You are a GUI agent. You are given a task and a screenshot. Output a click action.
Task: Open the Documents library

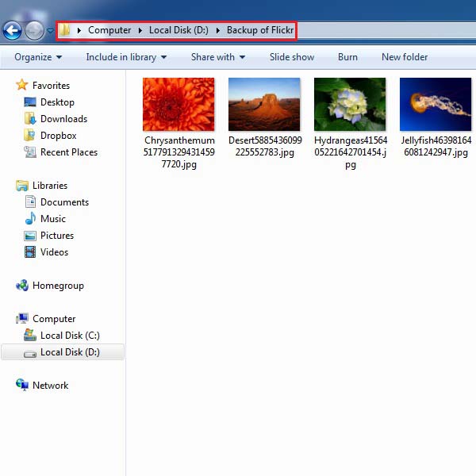[x=65, y=202]
